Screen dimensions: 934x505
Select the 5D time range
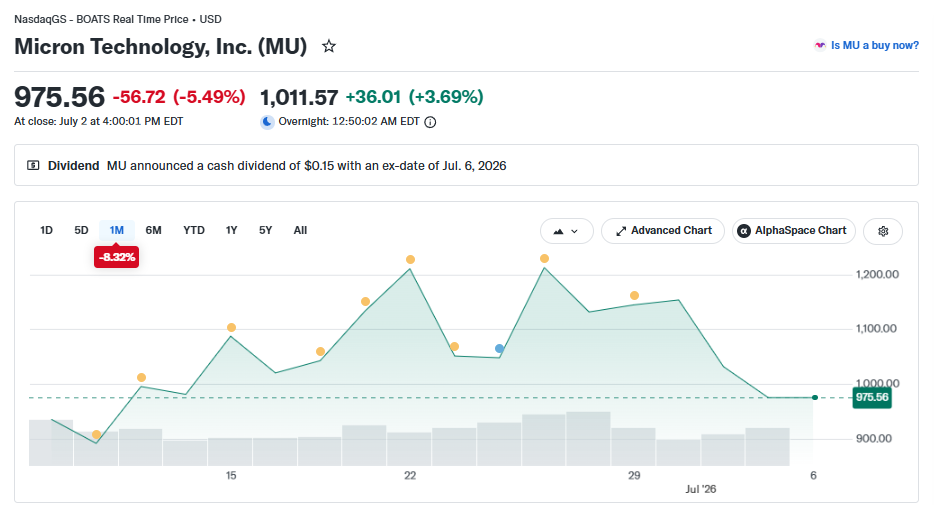pos(81,230)
